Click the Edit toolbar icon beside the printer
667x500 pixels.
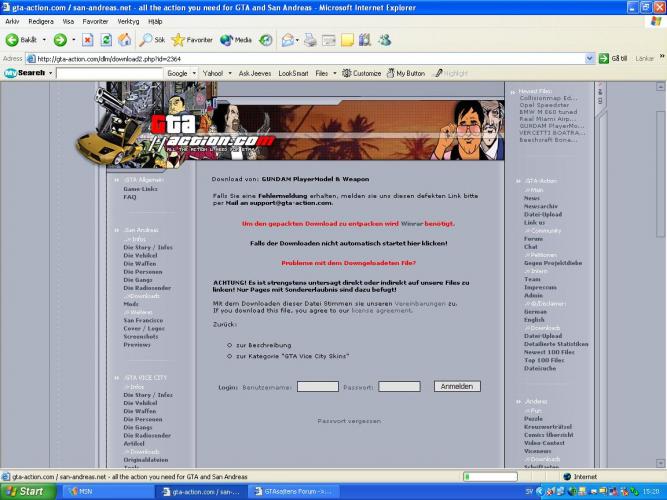[x=329, y=40]
